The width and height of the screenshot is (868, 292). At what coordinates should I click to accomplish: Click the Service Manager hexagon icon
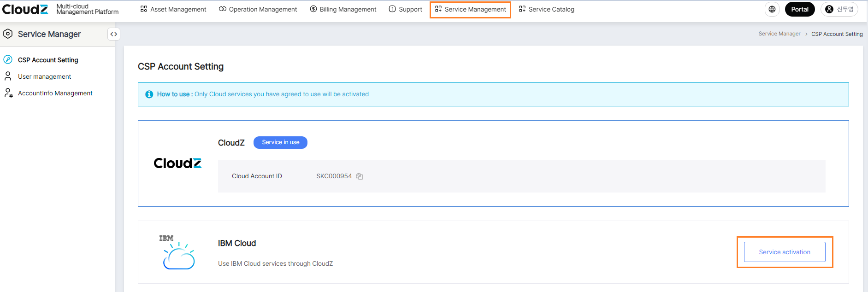tap(8, 34)
